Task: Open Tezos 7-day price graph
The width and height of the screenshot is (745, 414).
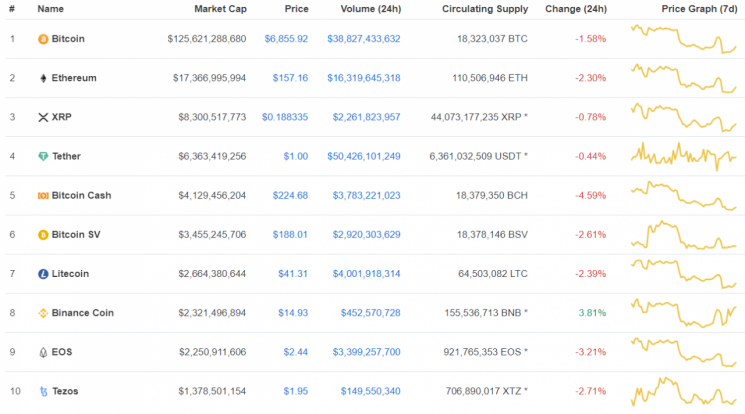Action: point(684,391)
